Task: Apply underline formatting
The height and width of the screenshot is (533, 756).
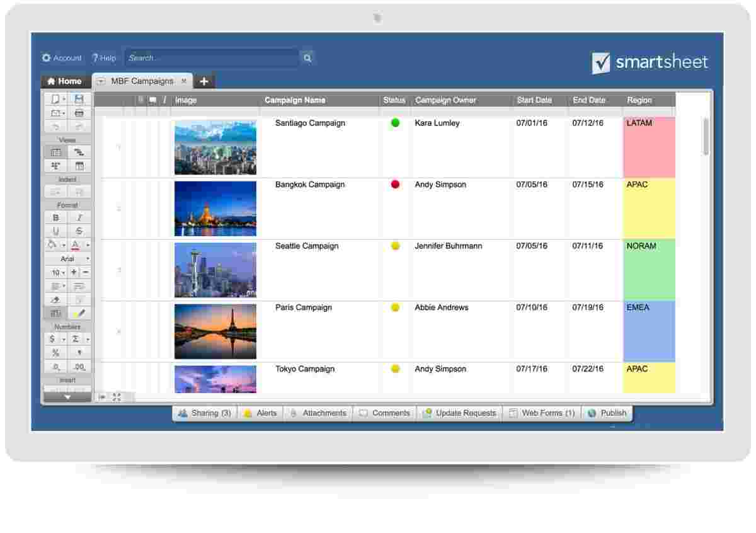Action: pos(55,231)
